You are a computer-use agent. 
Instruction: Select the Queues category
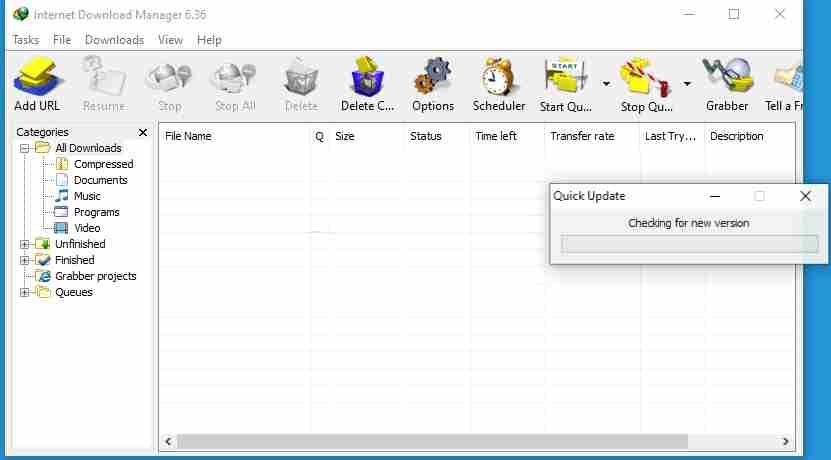point(74,292)
